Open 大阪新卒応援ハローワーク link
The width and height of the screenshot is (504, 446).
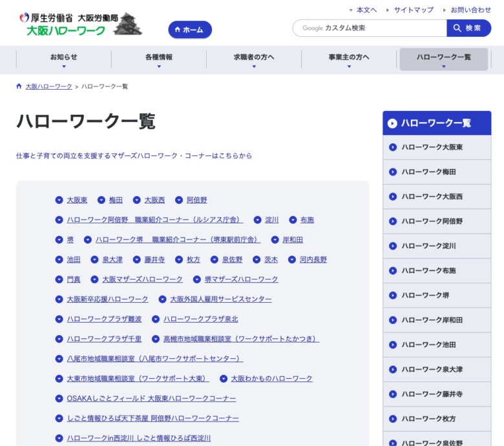point(107,299)
